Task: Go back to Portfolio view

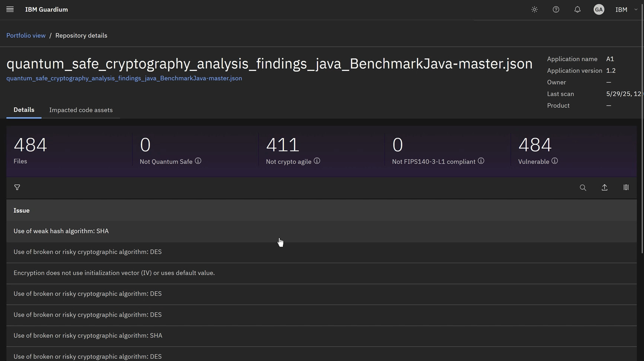Action: [26, 35]
